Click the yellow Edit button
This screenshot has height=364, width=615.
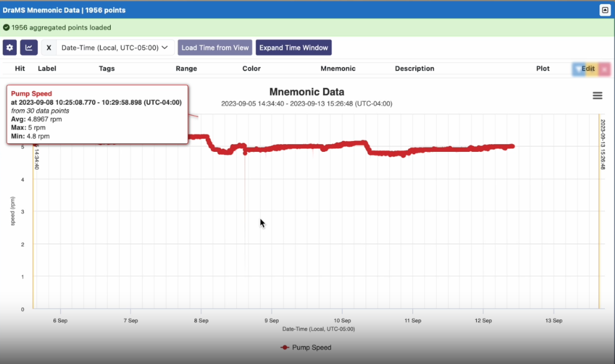589,69
